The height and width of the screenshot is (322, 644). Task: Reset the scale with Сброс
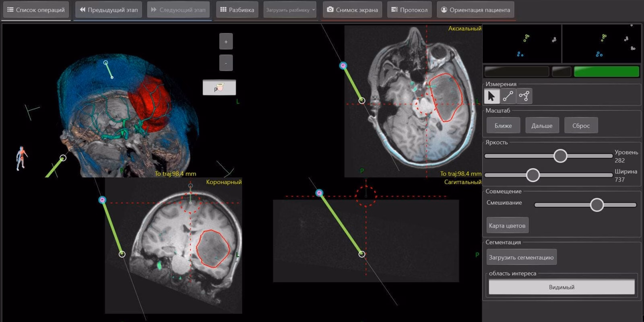[581, 126]
